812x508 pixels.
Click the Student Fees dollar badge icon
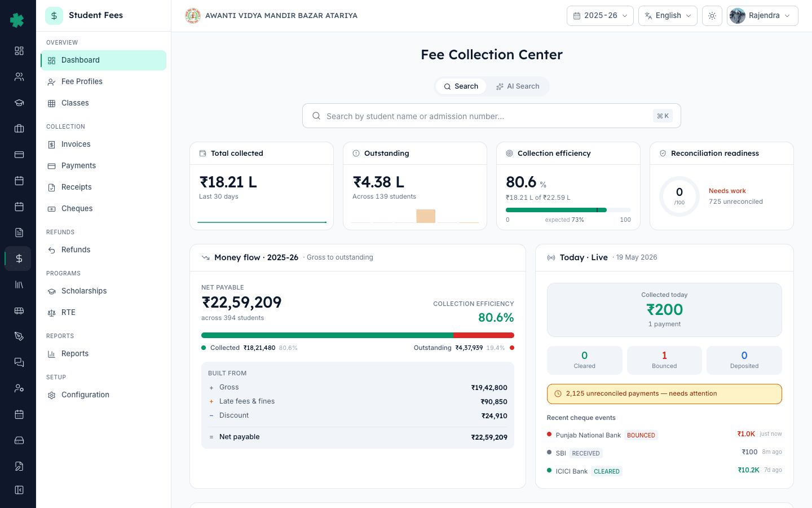(x=54, y=16)
